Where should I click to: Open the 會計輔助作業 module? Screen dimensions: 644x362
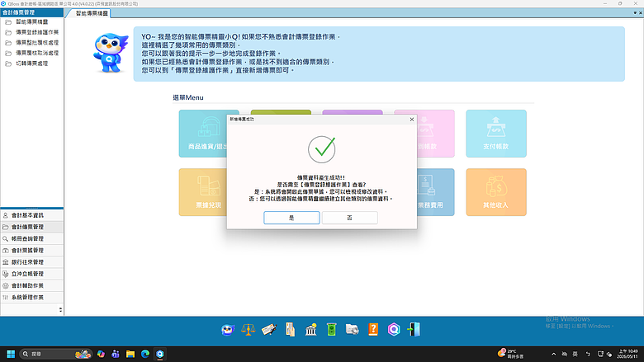tap(32, 286)
